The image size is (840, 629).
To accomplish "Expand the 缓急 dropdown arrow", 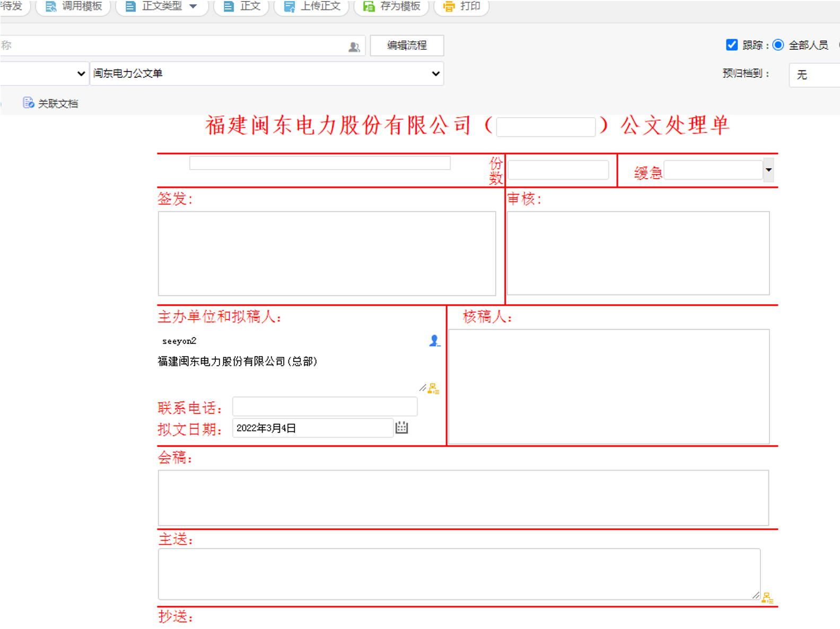I will click(x=768, y=170).
